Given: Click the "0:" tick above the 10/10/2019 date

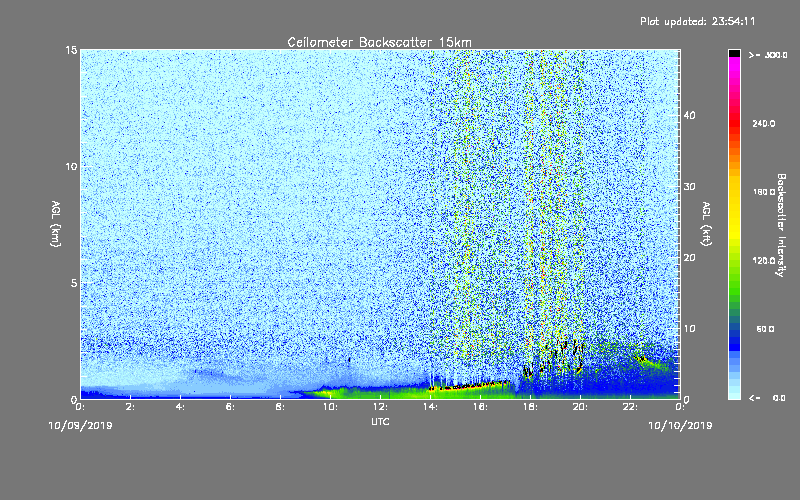Looking at the screenshot, I should point(681,407).
